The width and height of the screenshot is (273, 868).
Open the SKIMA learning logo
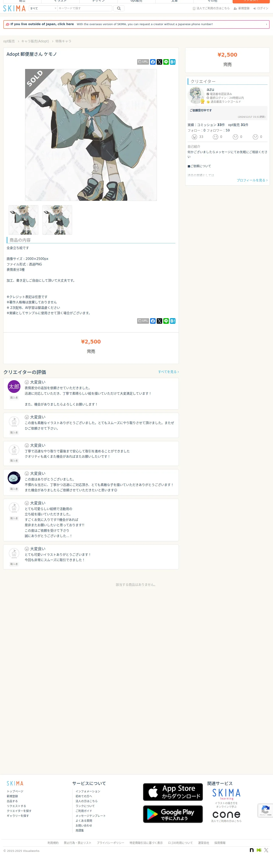point(226,794)
